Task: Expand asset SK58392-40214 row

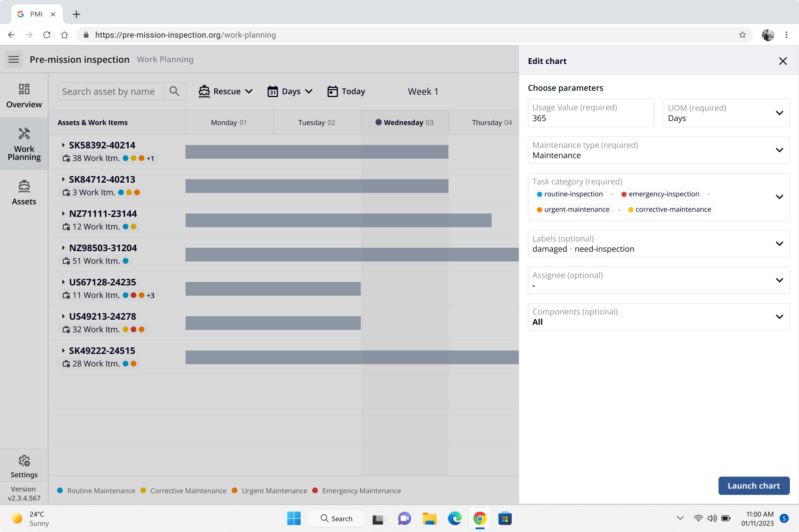Action: tap(63, 145)
